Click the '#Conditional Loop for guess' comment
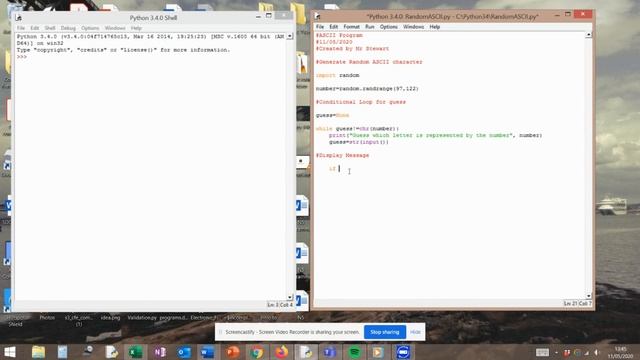 [361, 102]
